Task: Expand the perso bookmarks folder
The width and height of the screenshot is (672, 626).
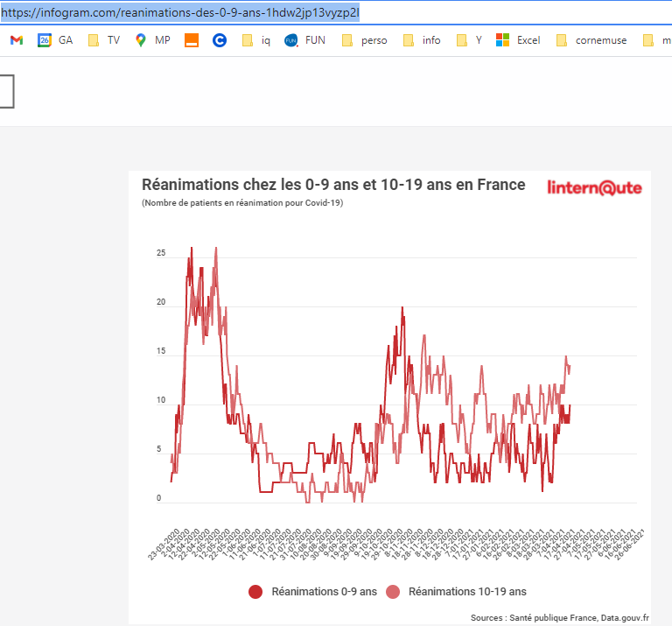Action: pos(365,40)
